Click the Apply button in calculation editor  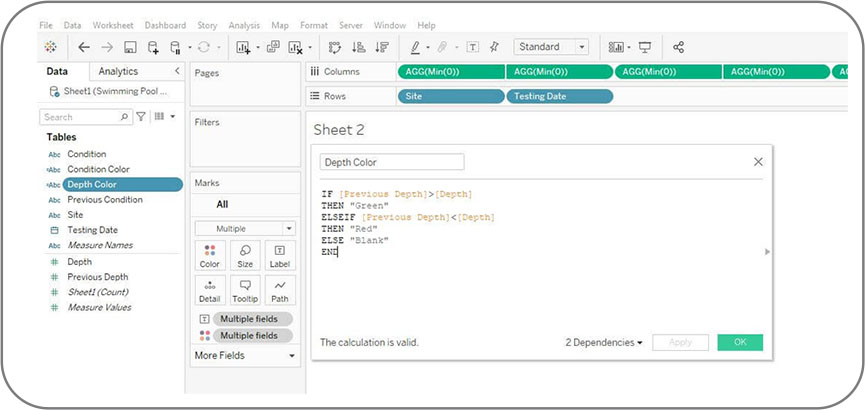(680, 342)
